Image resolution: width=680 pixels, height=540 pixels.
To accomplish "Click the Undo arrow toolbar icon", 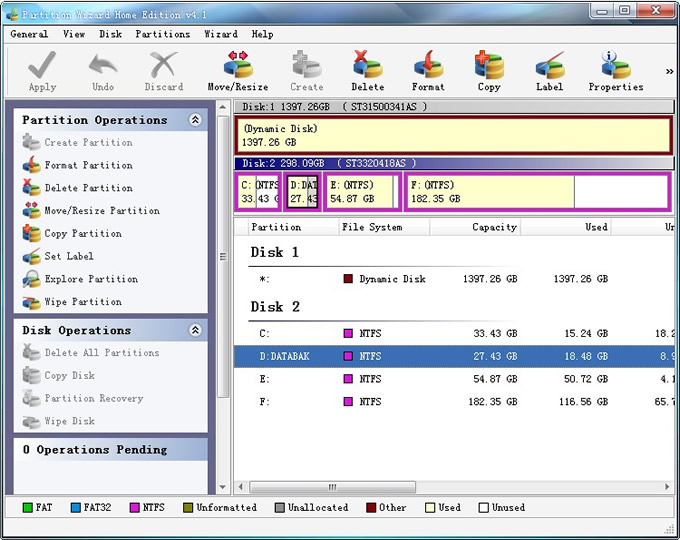I will (x=103, y=66).
